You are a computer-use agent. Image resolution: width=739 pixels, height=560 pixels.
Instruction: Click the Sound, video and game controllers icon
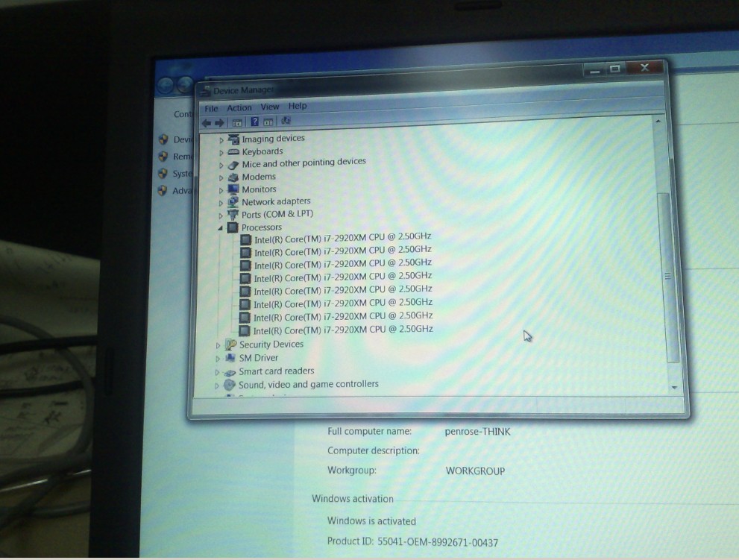(x=229, y=385)
